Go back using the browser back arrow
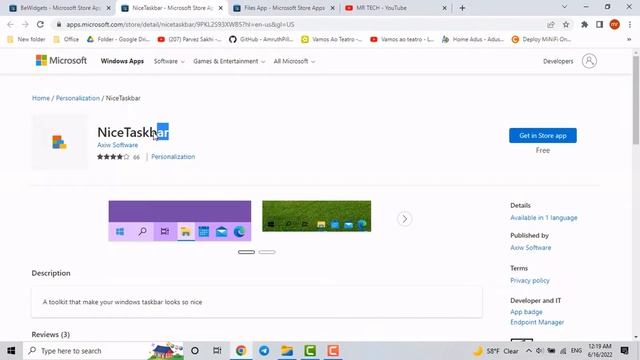This screenshot has height=360, width=640. click(11, 24)
